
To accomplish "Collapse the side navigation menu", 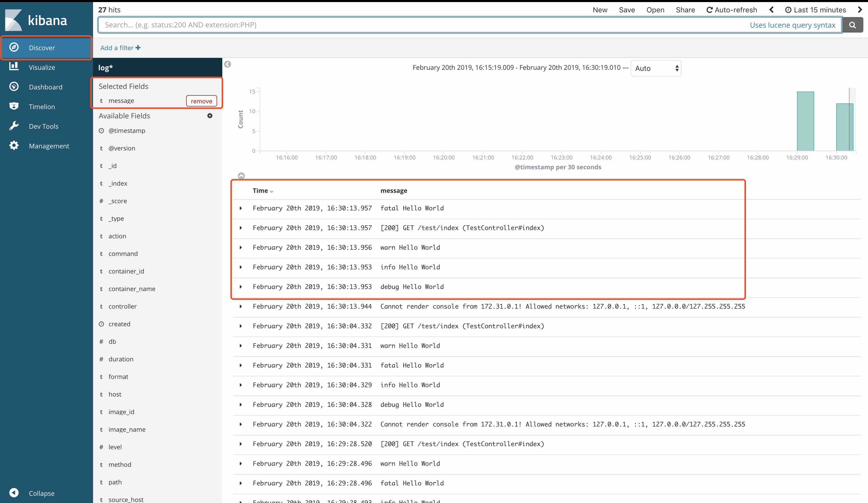I will point(14,493).
